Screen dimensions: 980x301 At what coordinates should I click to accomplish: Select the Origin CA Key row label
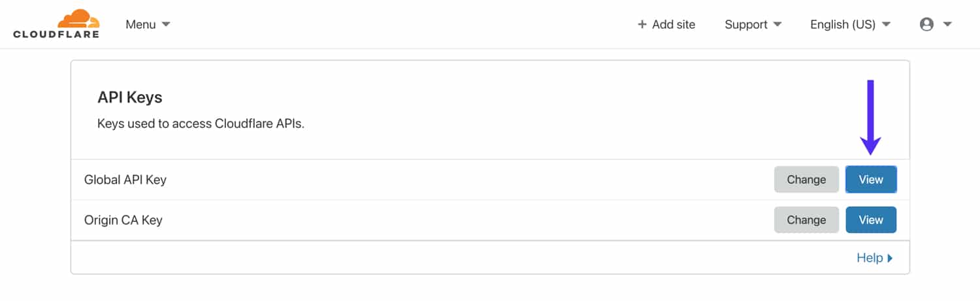coord(123,220)
